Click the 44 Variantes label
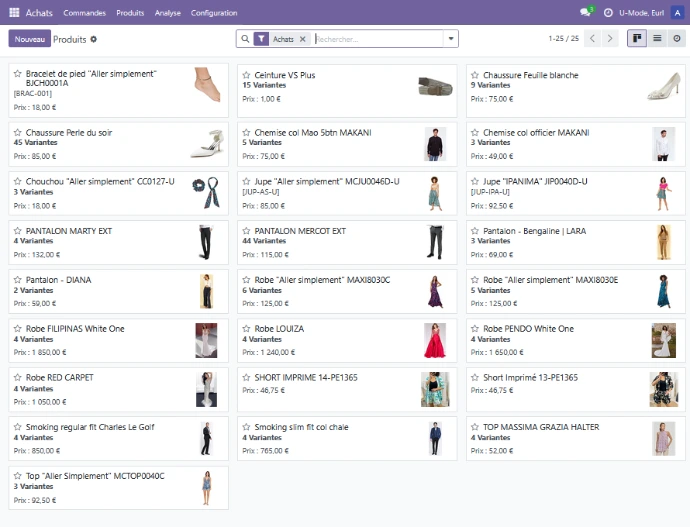 264,241
